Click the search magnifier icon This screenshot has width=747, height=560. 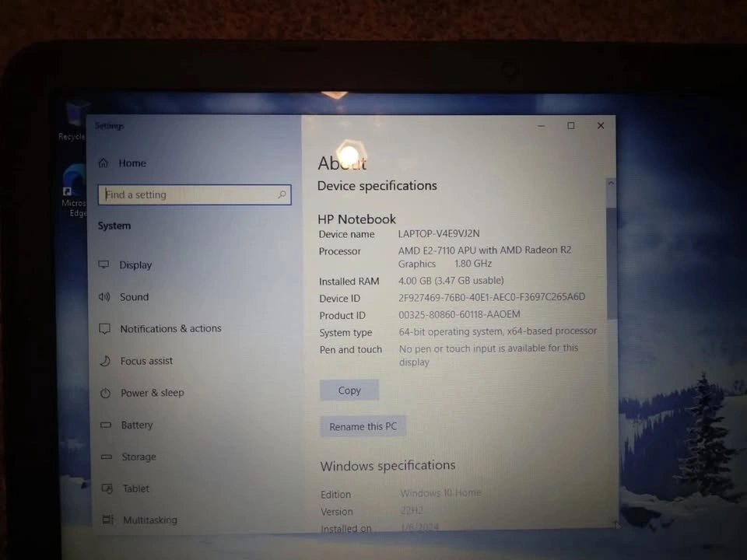click(282, 195)
